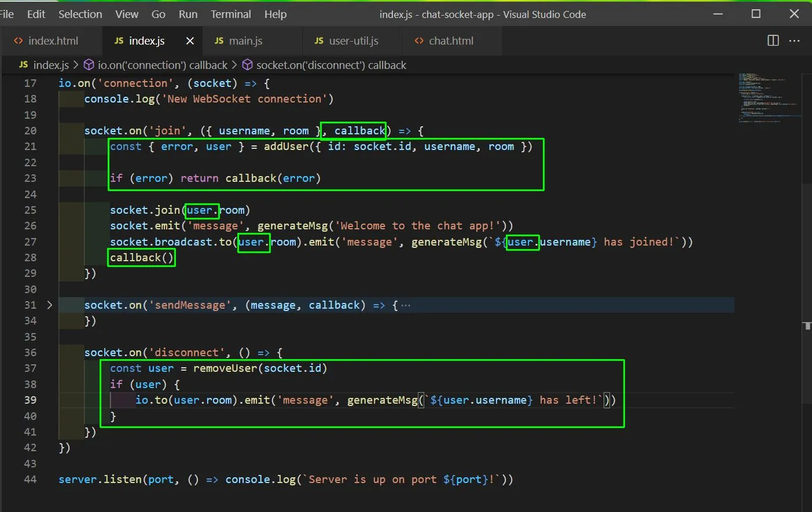The image size is (812, 512).
Task: Click line number 39 in the gutter
Action: point(30,400)
